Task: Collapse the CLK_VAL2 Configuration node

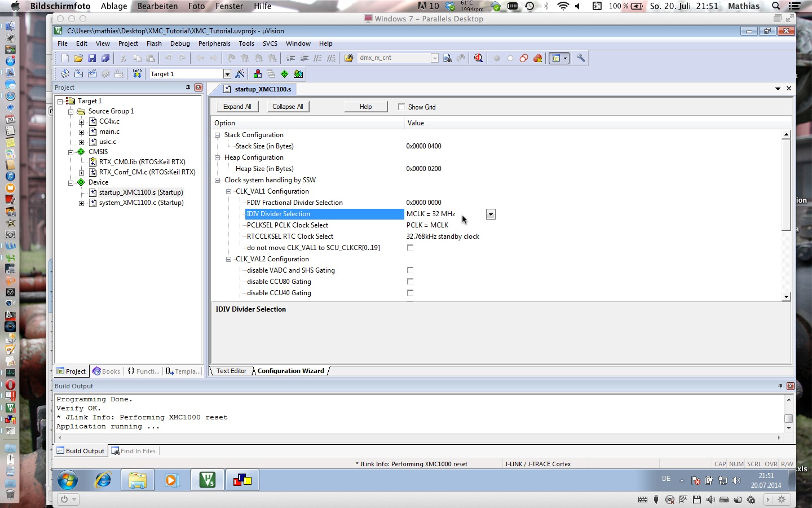Action: click(229, 259)
